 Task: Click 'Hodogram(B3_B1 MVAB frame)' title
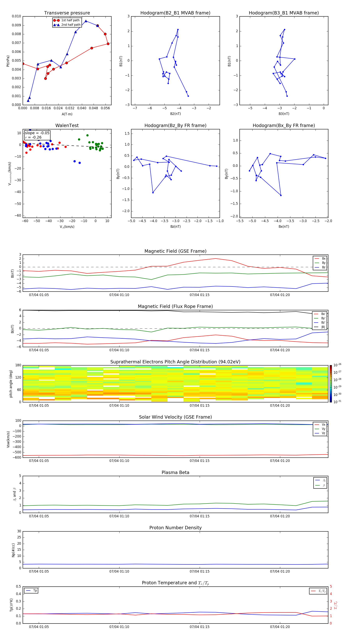pos(284,13)
